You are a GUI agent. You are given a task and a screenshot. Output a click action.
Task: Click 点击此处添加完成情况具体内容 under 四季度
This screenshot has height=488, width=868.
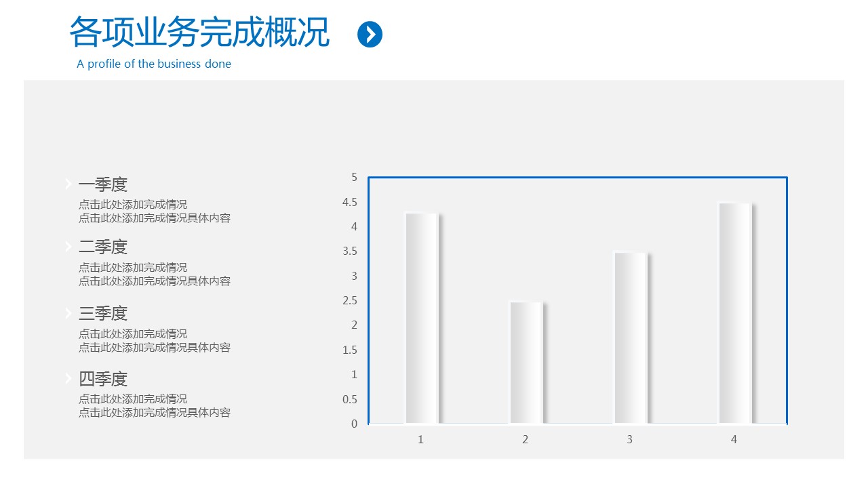coord(155,413)
